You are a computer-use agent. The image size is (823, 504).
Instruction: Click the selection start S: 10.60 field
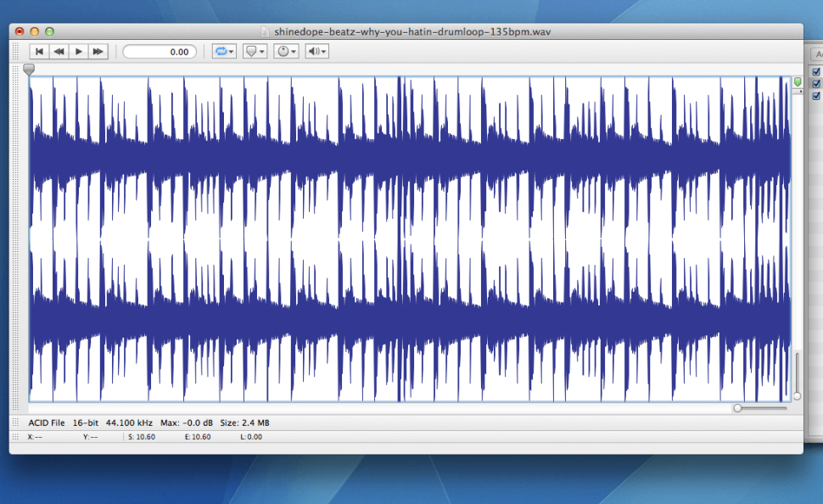point(141,437)
